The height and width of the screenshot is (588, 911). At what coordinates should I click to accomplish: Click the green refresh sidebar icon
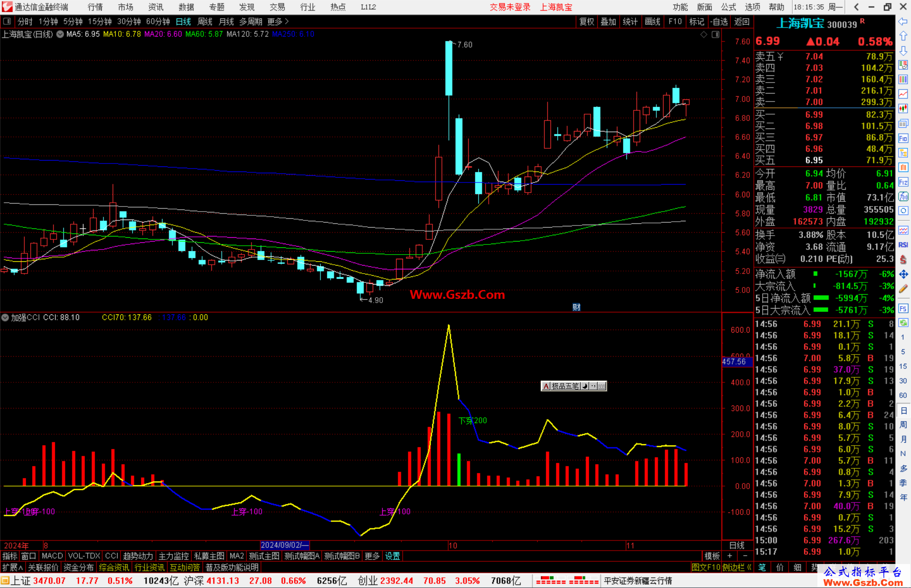pos(903,323)
